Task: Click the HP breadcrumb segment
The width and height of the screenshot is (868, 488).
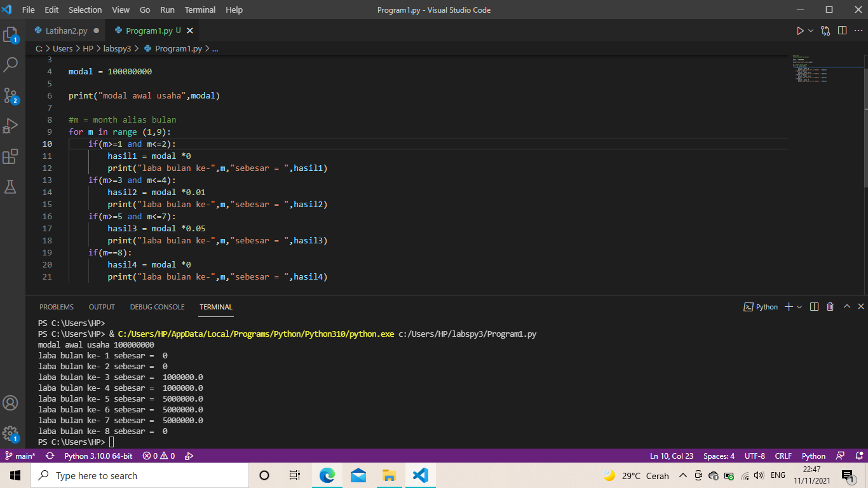Action: (88, 48)
